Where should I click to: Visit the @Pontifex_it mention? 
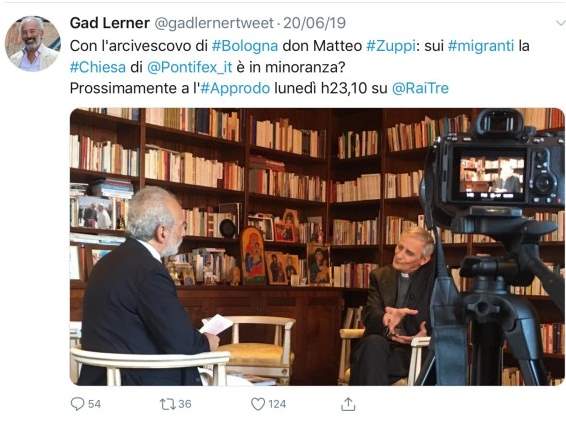[x=190, y=67]
